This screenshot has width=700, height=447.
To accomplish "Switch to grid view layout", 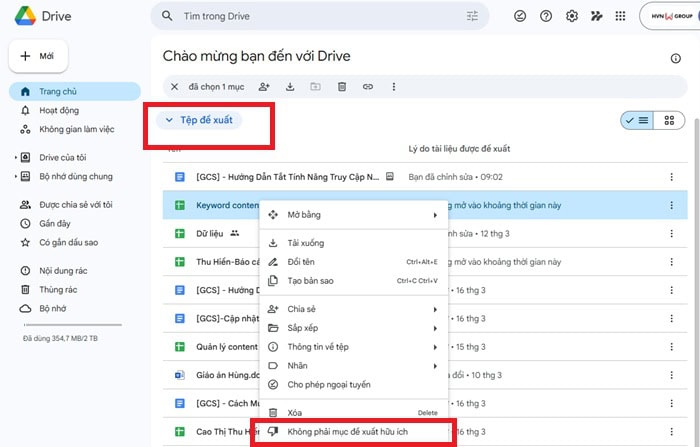I will (x=669, y=120).
